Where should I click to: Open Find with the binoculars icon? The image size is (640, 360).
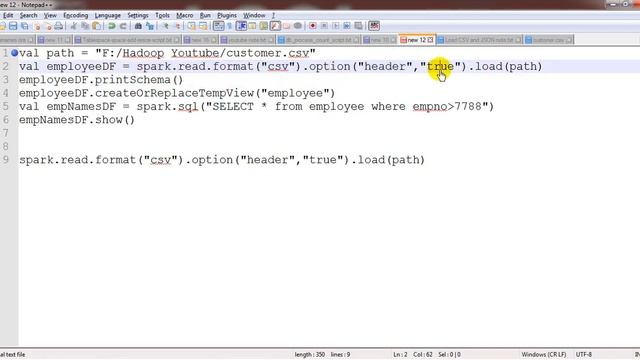pyautogui.click(x=138, y=26)
